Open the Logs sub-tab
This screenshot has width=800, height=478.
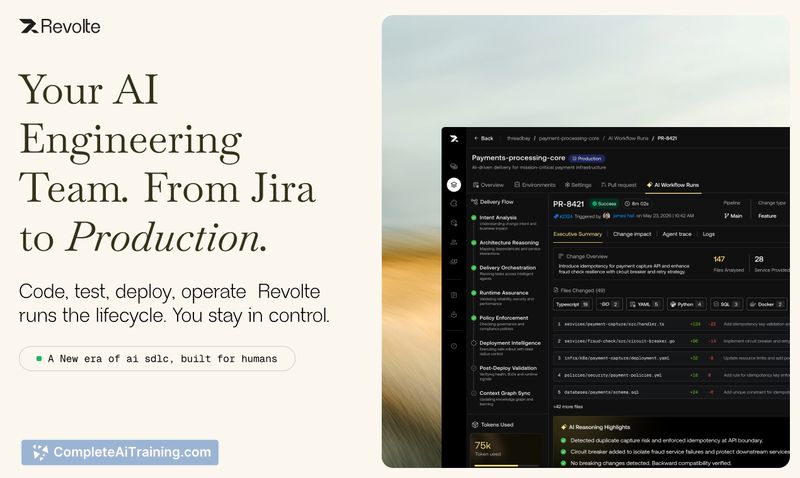point(709,234)
